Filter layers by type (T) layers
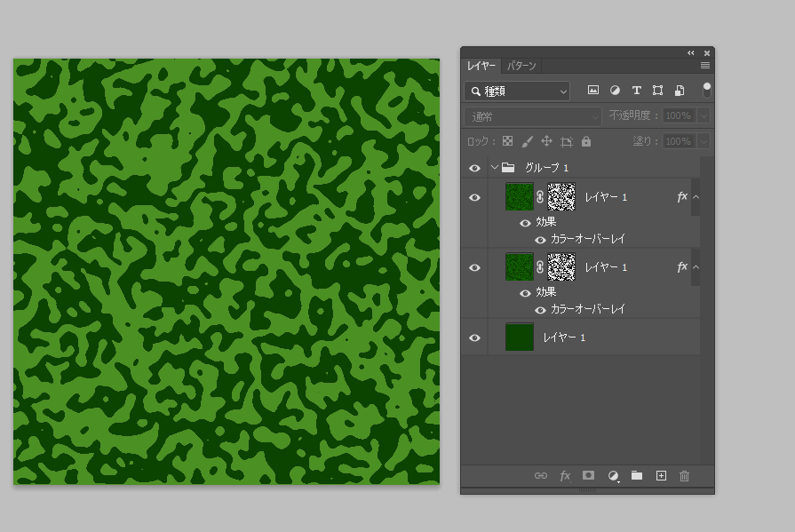This screenshot has height=532, width=795. [x=636, y=91]
